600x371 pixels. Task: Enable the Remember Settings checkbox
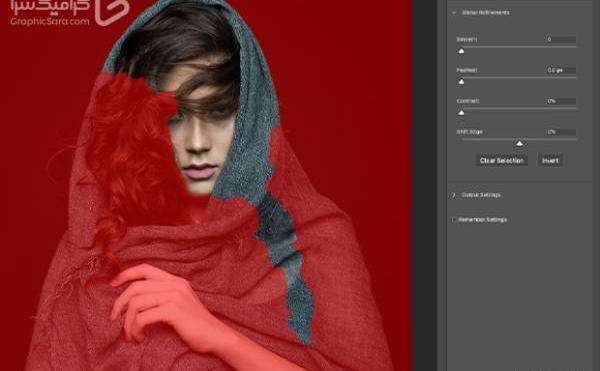[454, 220]
